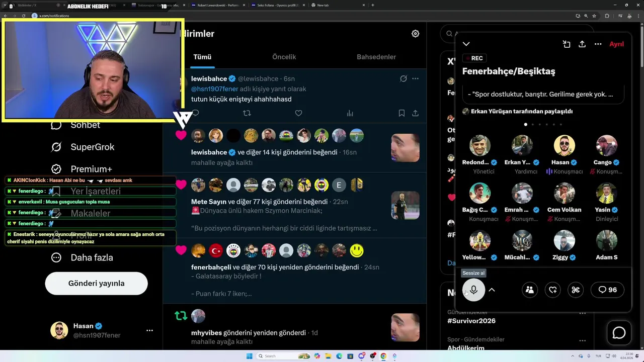Repost lewisbahce's reply tweet
644x362 pixels.
pyautogui.click(x=247, y=113)
